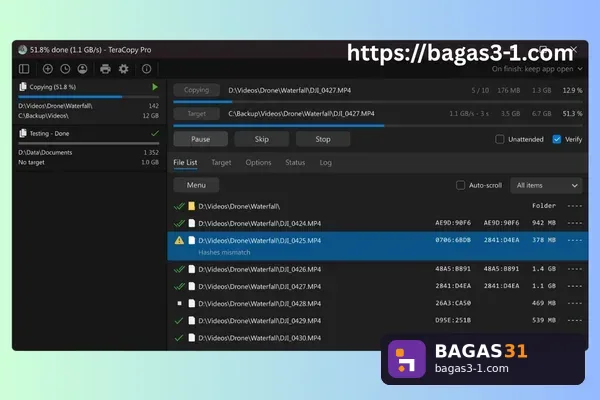Viewport: 600px width, 400px height.
Task: Open options dots for DJI_0428.MP4 row
Action: 575,303
